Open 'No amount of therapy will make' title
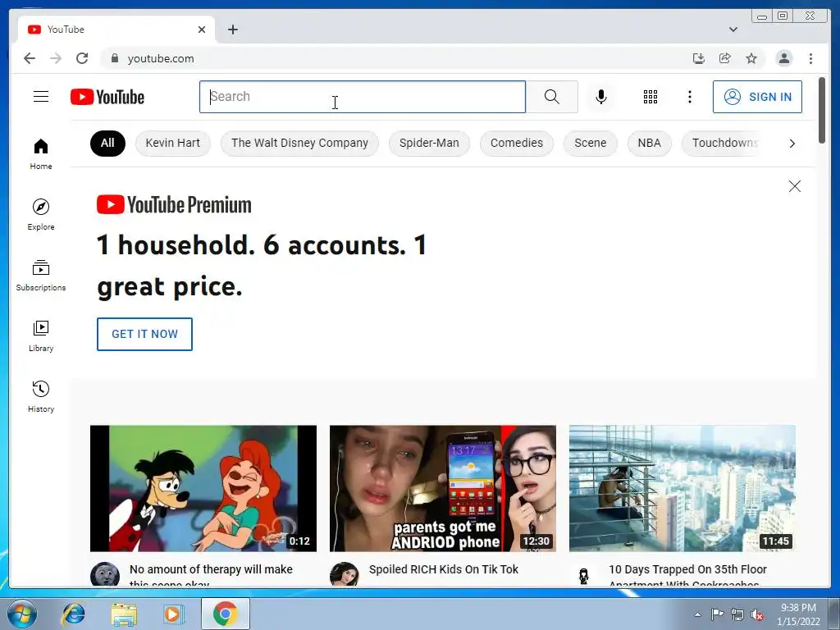Viewport: 840px width, 630px height. (211, 569)
